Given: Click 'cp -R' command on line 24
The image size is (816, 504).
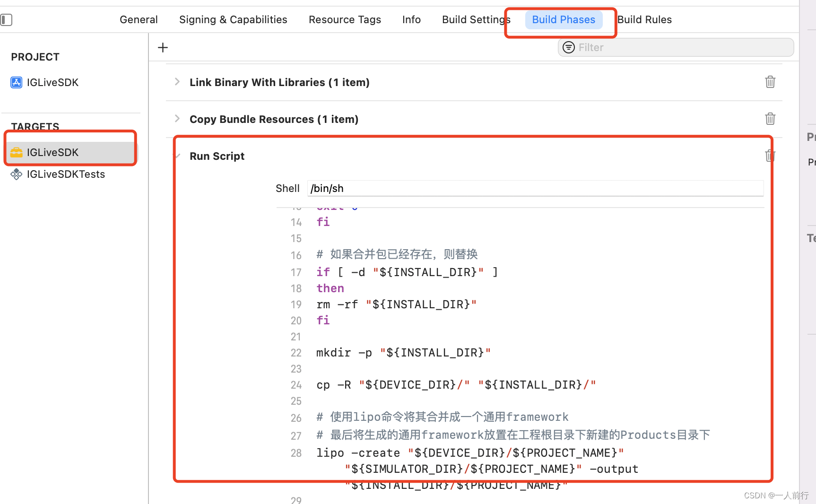Looking at the screenshot, I should (x=456, y=385).
